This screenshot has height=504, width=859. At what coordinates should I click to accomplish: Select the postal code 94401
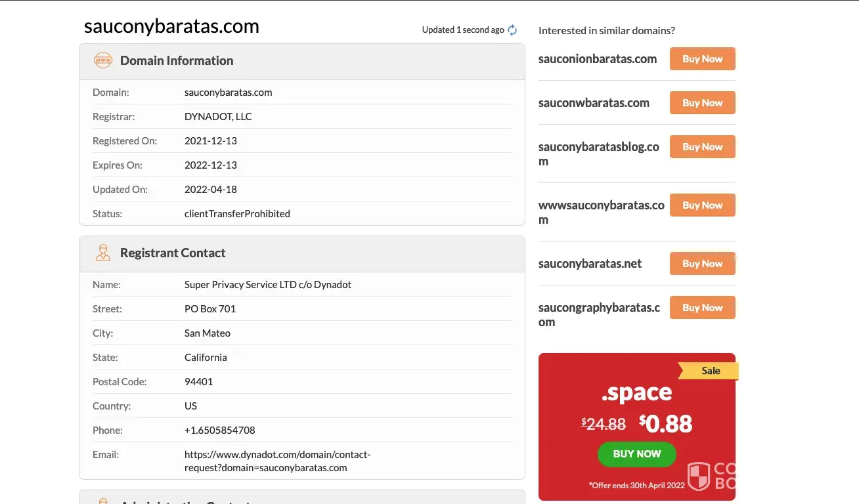pos(199,382)
